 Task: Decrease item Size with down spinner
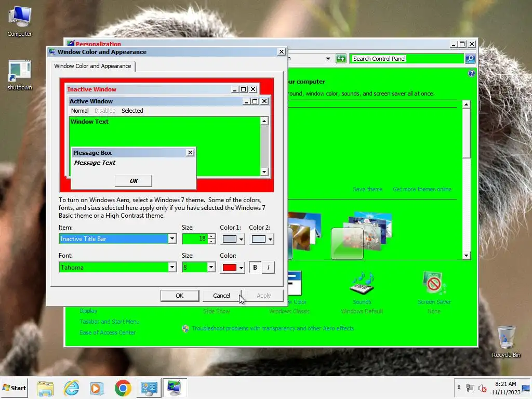click(211, 241)
